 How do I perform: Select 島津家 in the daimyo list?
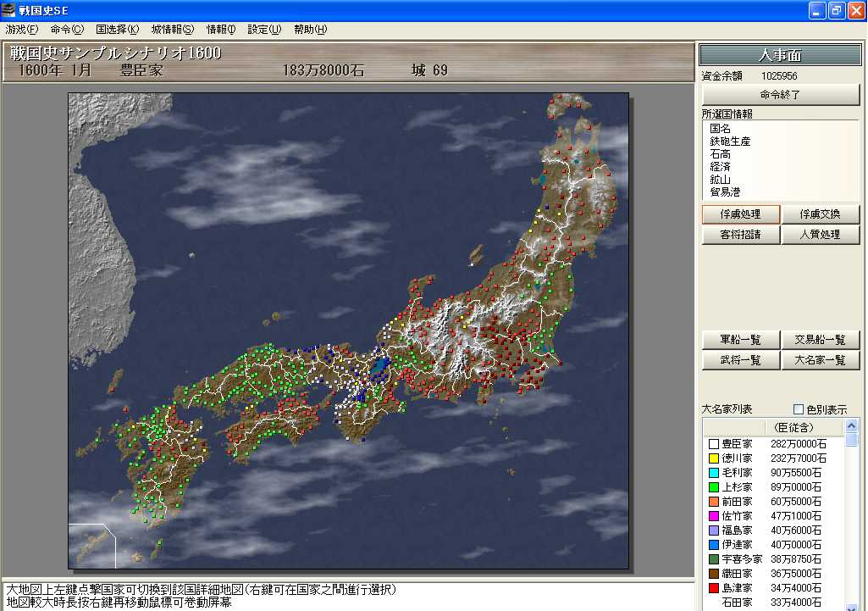pos(738,588)
